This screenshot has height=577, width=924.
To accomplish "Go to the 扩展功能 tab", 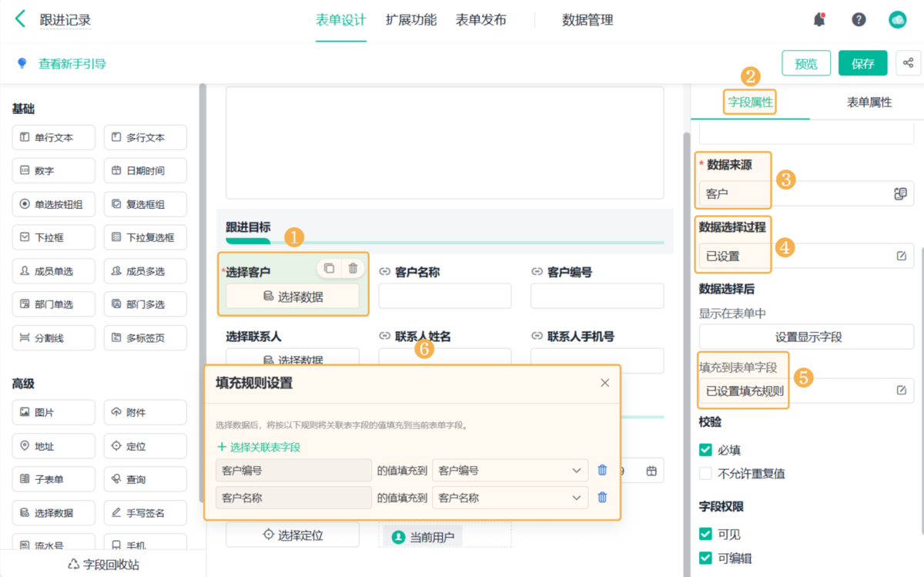I will pyautogui.click(x=410, y=20).
